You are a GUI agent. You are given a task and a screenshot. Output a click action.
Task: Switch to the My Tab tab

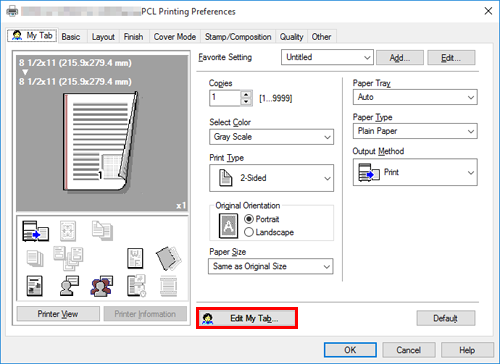(32, 35)
